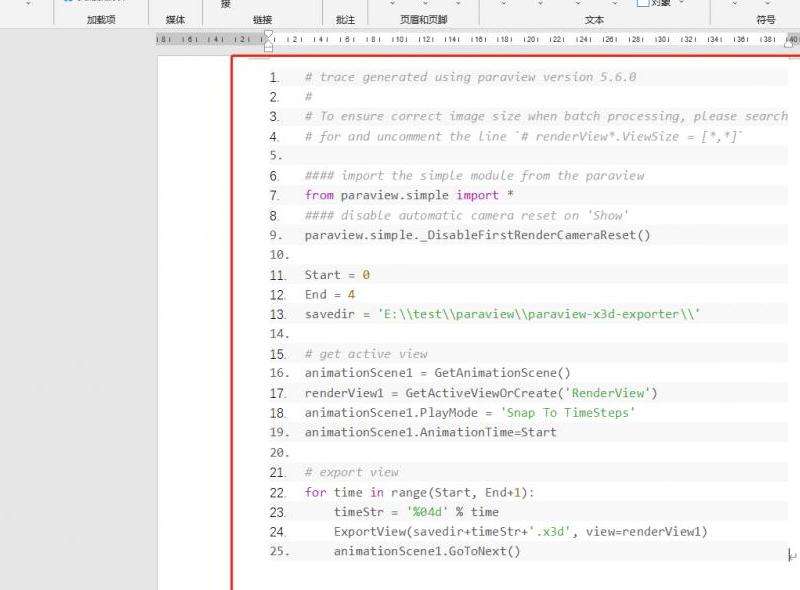
Task: Click the 对象 (Object) insert icon
Action: point(642,3)
